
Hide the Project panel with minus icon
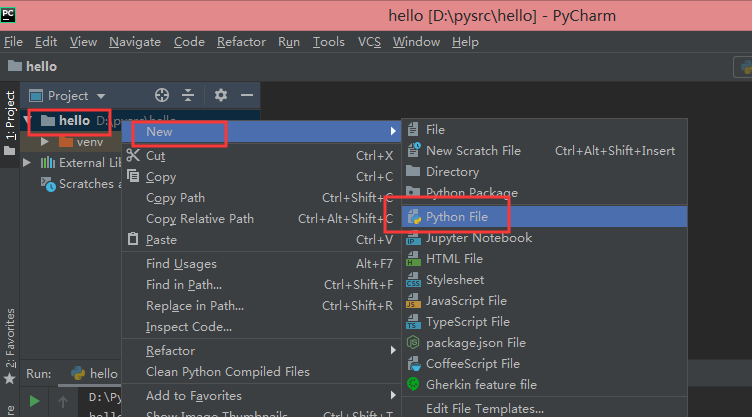click(x=247, y=95)
